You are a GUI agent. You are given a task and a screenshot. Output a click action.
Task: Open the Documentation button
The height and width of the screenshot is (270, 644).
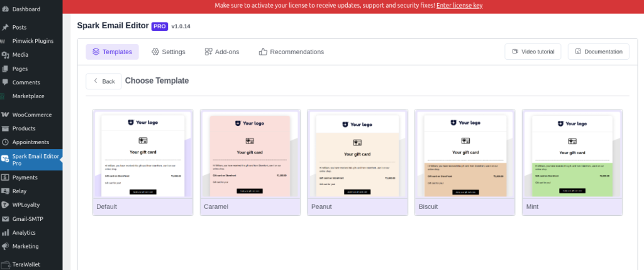pyautogui.click(x=599, y=52)
